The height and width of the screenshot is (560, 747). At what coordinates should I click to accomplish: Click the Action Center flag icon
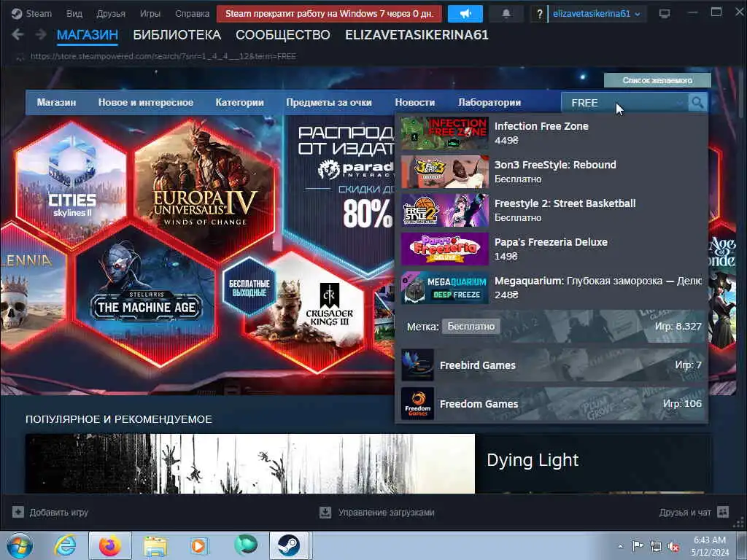638,546
